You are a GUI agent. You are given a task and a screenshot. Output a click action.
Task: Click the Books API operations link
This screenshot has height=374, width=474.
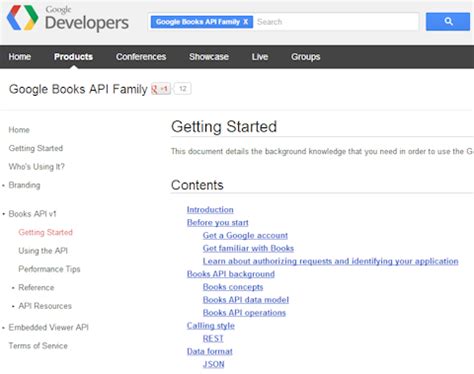(x=244, y=313)
